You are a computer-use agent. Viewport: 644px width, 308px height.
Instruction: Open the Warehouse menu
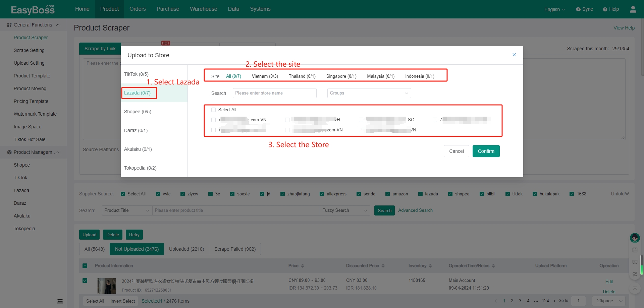point(203,9)
